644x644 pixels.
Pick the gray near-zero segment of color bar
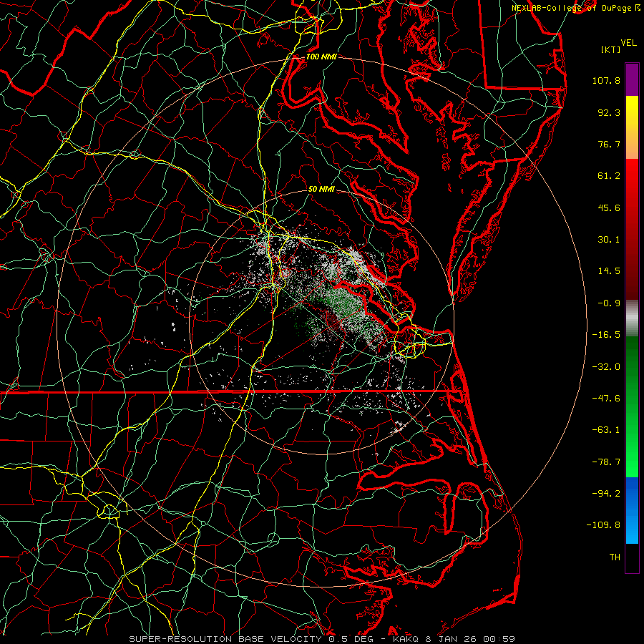pyautogui.click(x=632, y=317)
